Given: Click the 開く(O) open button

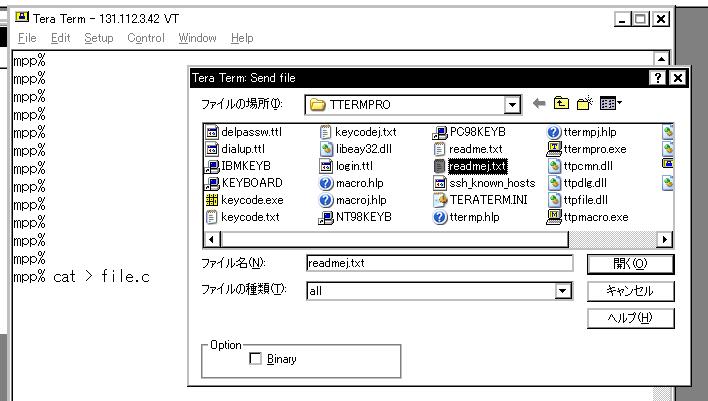Looking at the screenshot, I should tap(630, 264).
